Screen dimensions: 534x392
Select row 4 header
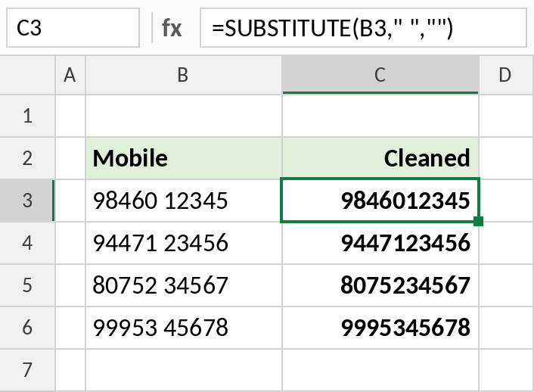(x=27, y=243)
